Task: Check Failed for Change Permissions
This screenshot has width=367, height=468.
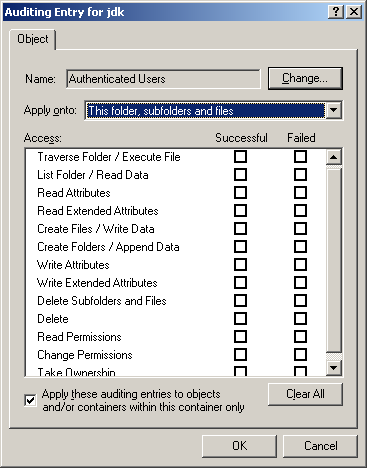Action: [300, 355]
